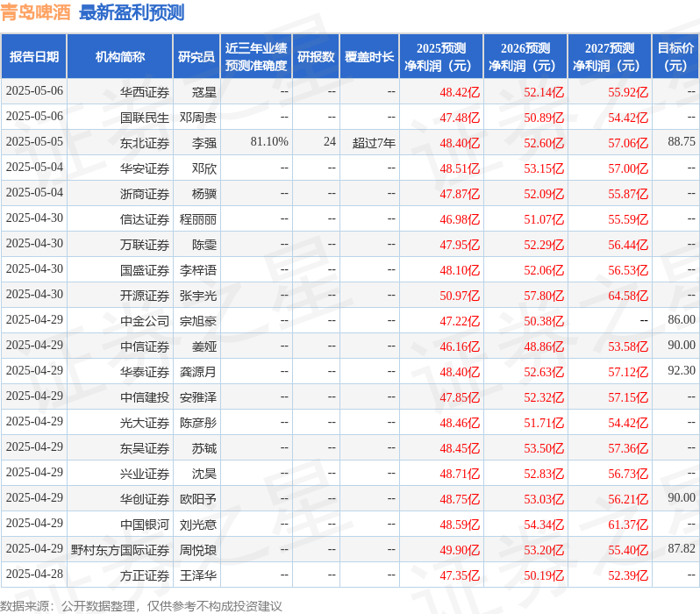Click the 64.58亿 2027 forecast value
The width and height of the screenshot is (700, 614).
[x=628, y=296]
